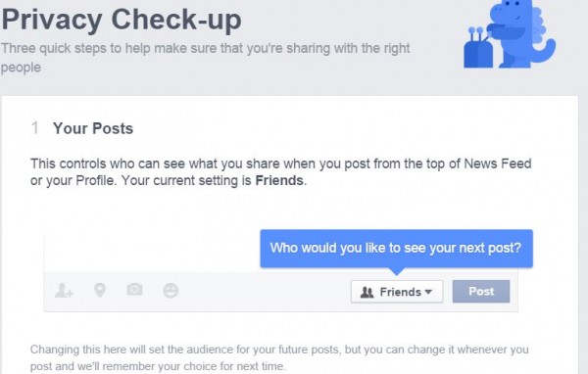Click the 'Changing this here' footer note
The height and width of the screenshot is (374, 588).
(279, 357)
